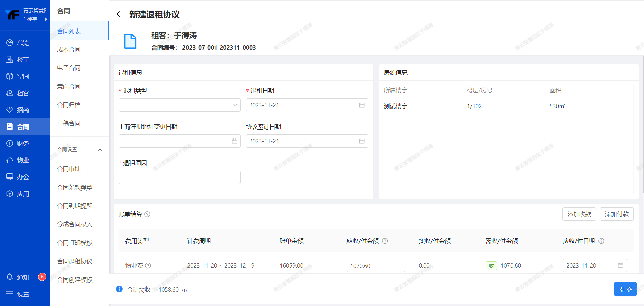The image size is (644, 306).
Task: Open calendar icon in 工商注册地址变更日期 field
Action: tap(234, 141)
